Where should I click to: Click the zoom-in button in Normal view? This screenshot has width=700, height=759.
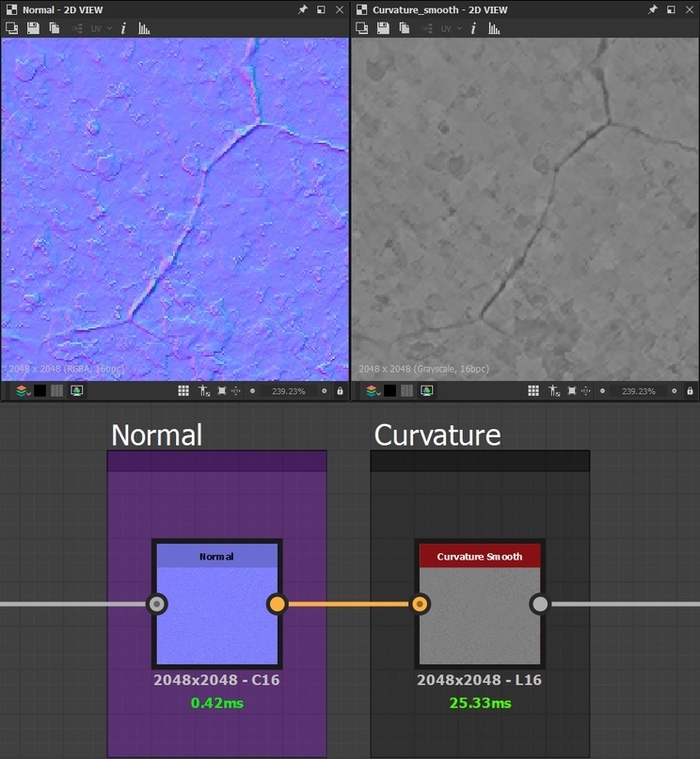click(x=323, y=391)
